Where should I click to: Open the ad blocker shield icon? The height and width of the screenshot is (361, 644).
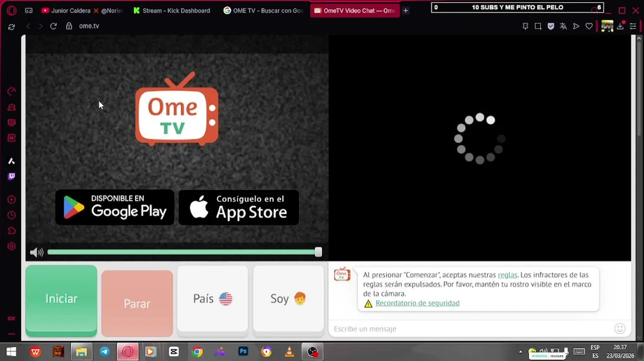[551, 26]
